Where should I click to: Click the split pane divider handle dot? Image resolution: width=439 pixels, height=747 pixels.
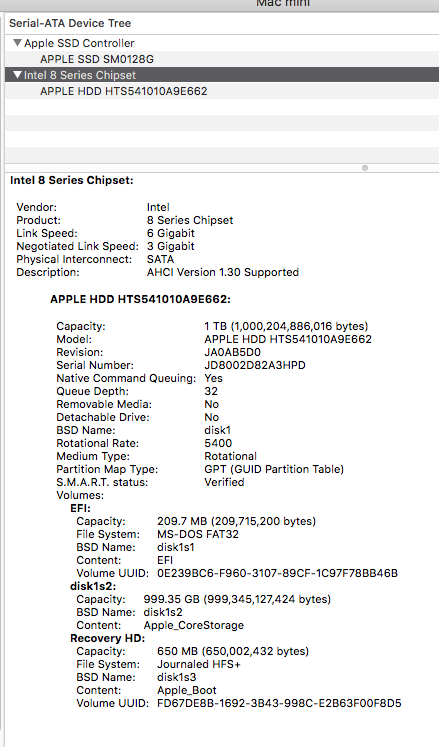[x=365, y=168]
